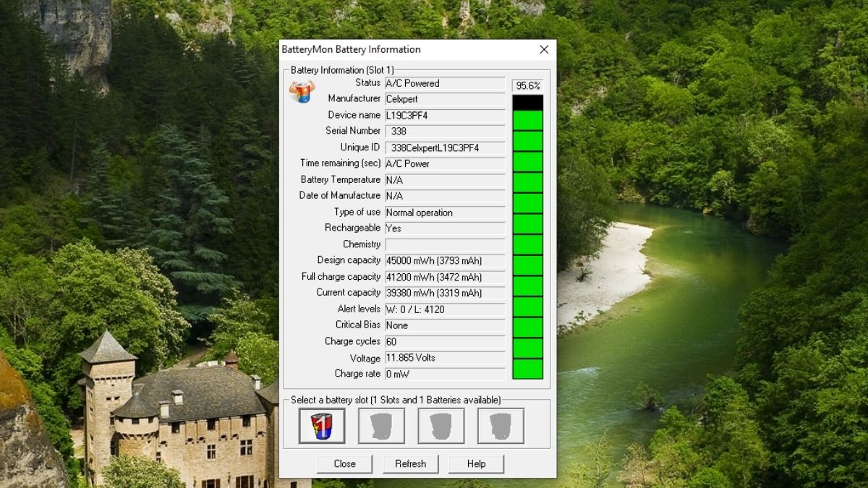Click the window title BatteryMon Battery Information
This screenshot has height=488, width=868.
tap(351, 49)
